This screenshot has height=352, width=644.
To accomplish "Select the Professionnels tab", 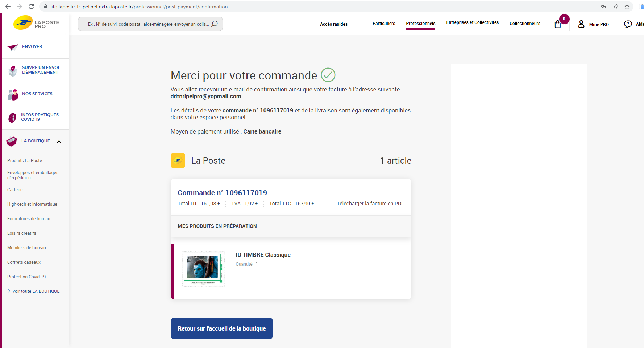I will pos(420,24).
